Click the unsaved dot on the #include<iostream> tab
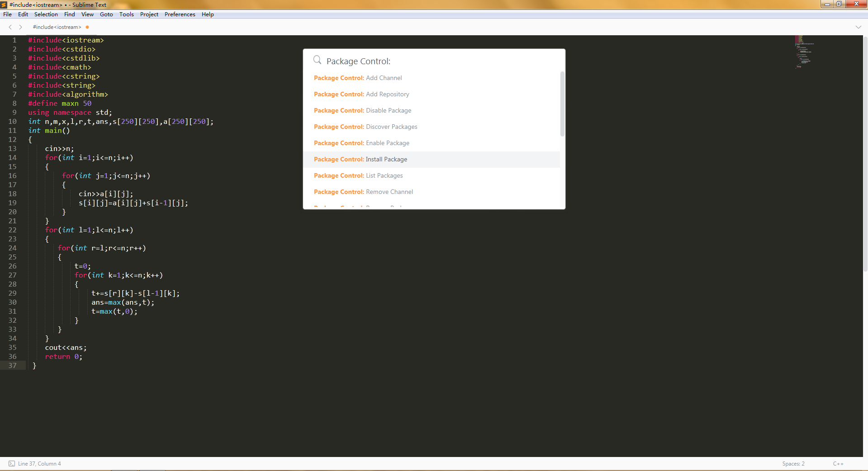Viewport: 868px width, 471px height. pos(87,27)
